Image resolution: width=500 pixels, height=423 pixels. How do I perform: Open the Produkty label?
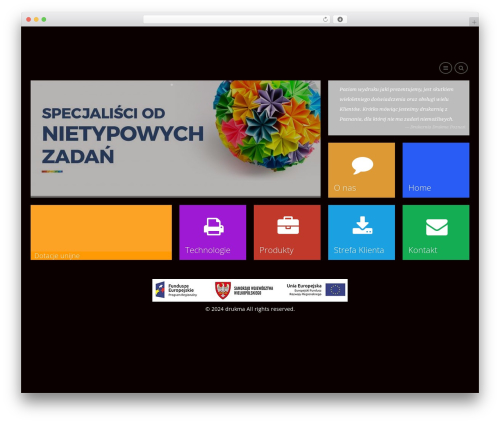click(276, 250)
